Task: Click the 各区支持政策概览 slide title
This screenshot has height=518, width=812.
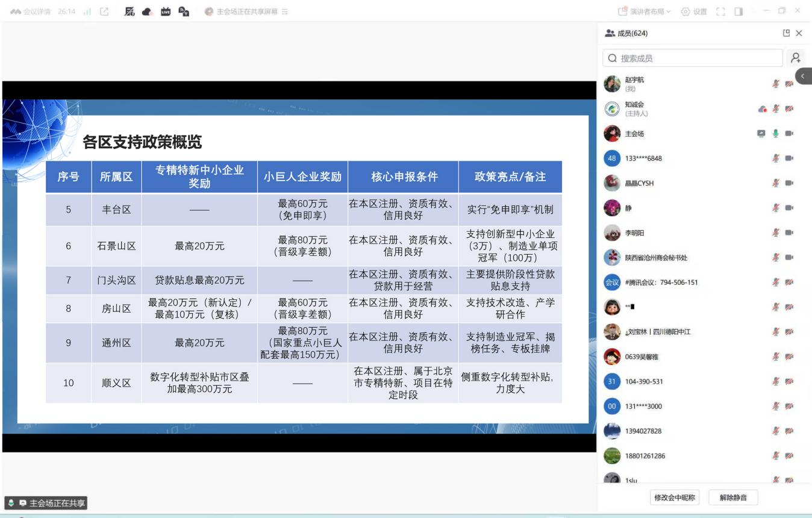Action: click(142, 142)
